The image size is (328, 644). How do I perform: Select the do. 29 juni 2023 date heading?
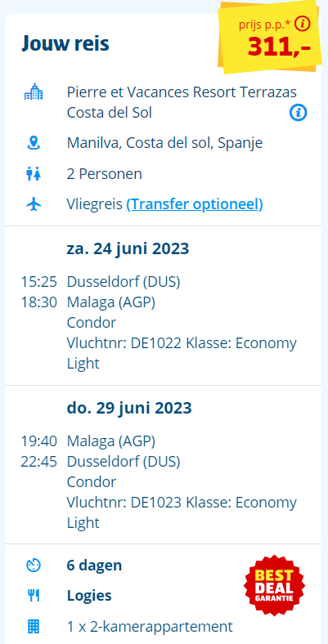pos(129,409)
